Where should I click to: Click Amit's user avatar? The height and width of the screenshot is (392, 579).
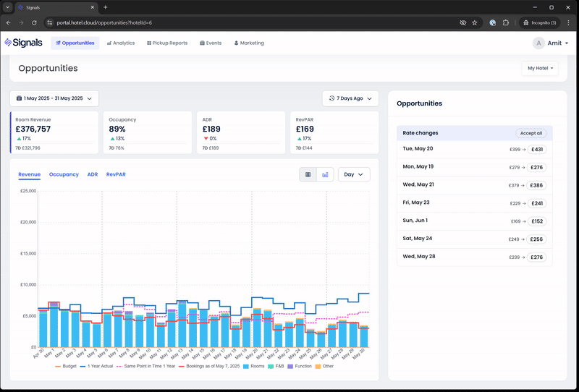[x=538, y=43]
